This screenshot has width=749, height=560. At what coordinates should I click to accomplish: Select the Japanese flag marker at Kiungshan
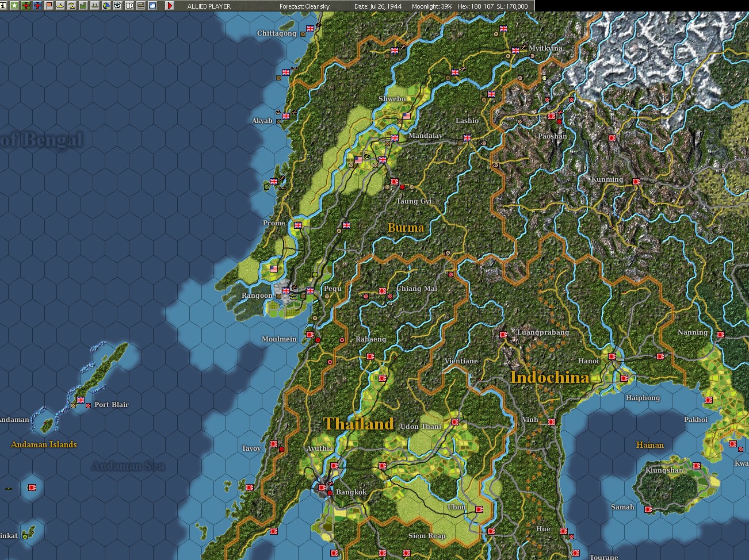click(697, 466)
